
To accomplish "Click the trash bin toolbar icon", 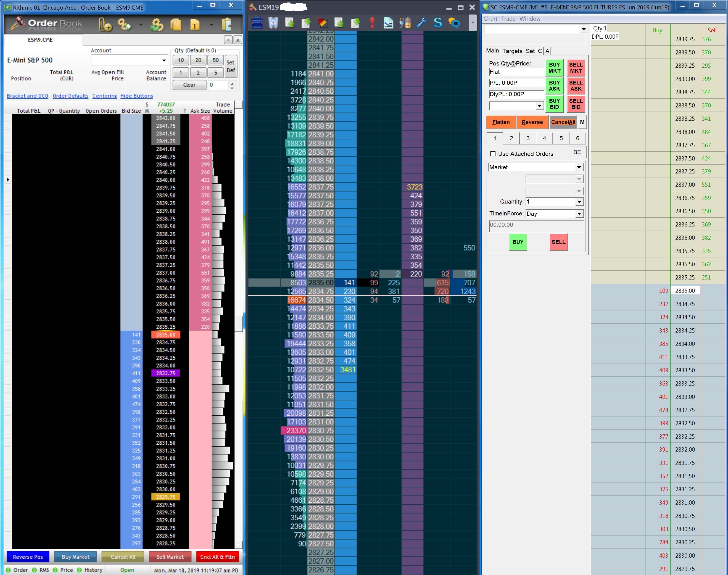I will pyautogui.click(x=273, y=23).
